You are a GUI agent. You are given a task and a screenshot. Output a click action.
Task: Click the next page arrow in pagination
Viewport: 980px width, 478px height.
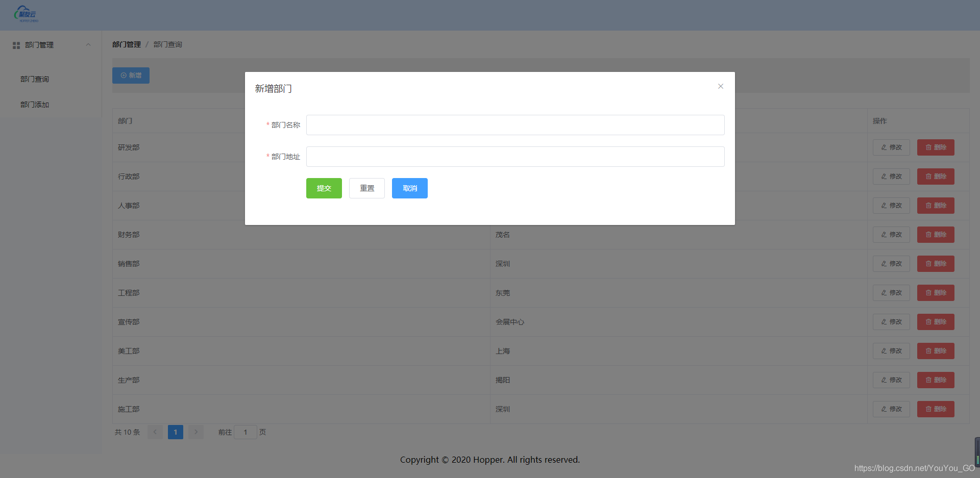coord(195,432)
